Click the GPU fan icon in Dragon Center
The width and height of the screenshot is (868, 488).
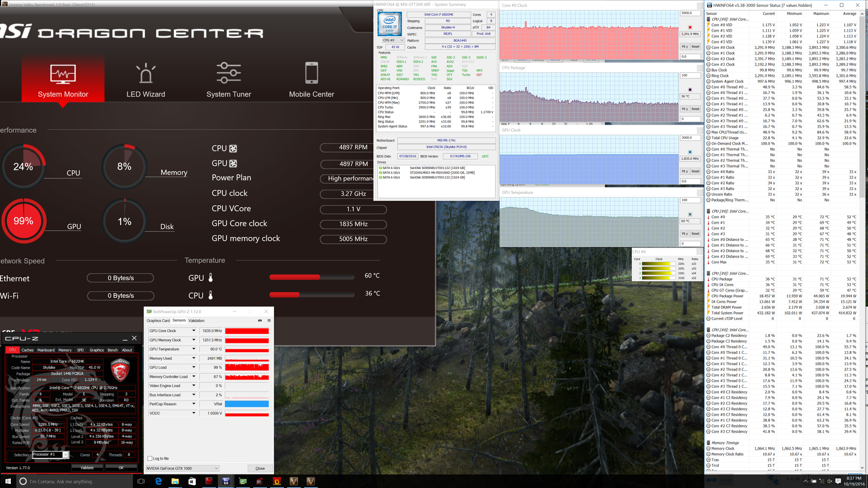233,163
